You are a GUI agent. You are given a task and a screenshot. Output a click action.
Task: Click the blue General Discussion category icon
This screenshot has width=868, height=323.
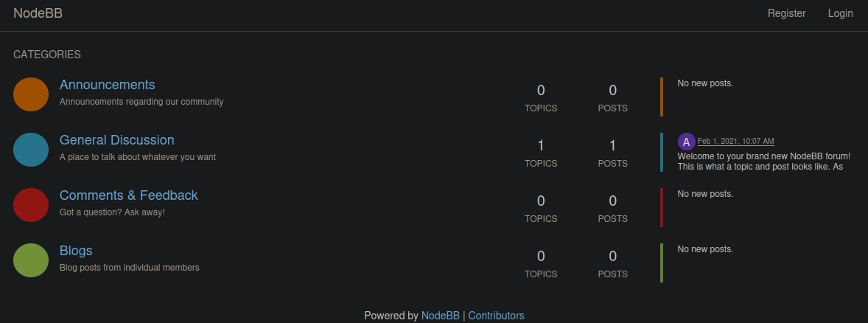click(x=31, y=150)
